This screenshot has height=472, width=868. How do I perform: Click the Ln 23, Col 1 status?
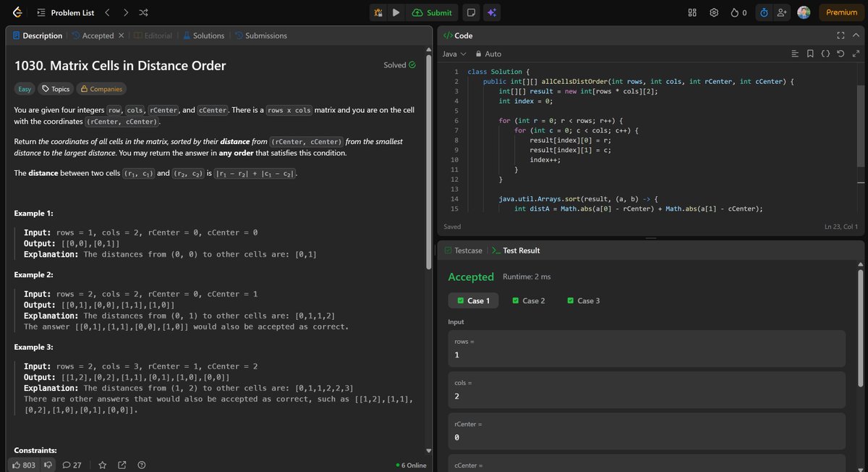[841, 227]
